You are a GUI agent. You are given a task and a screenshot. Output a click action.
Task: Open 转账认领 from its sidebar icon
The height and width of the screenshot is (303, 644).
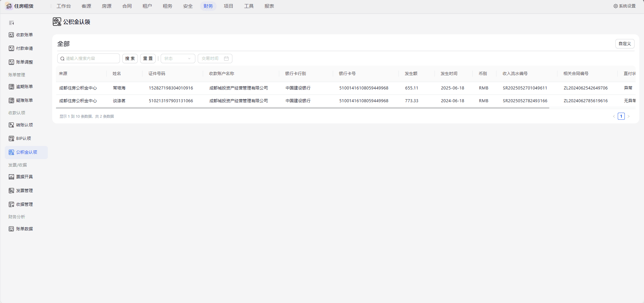(x=11, y=125)
